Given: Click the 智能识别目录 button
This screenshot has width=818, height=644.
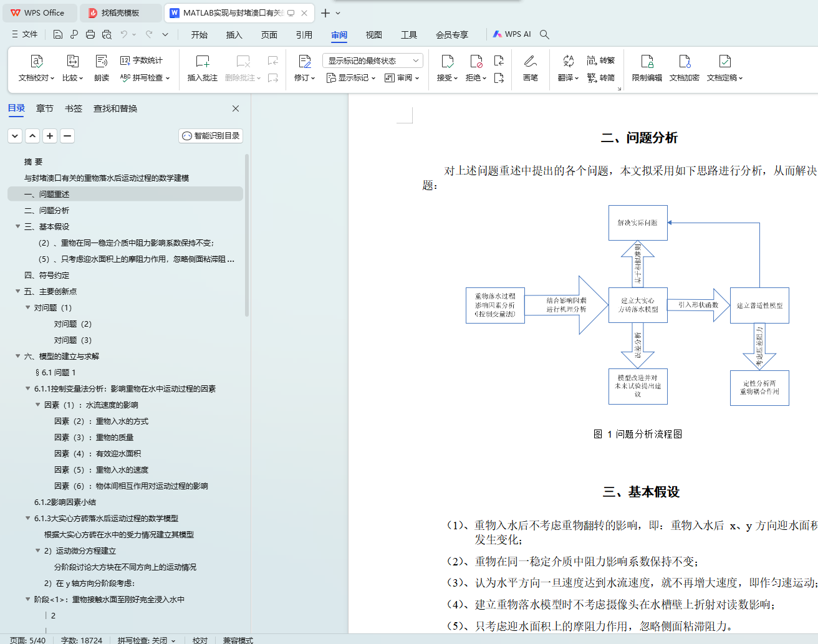Looking at the screenshot, I should (211, 135).
